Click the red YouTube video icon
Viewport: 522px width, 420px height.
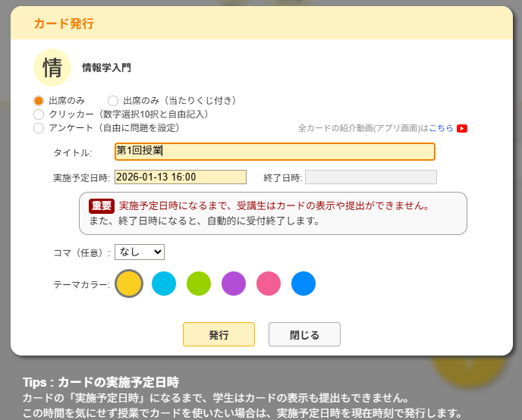tap(461, 129)
